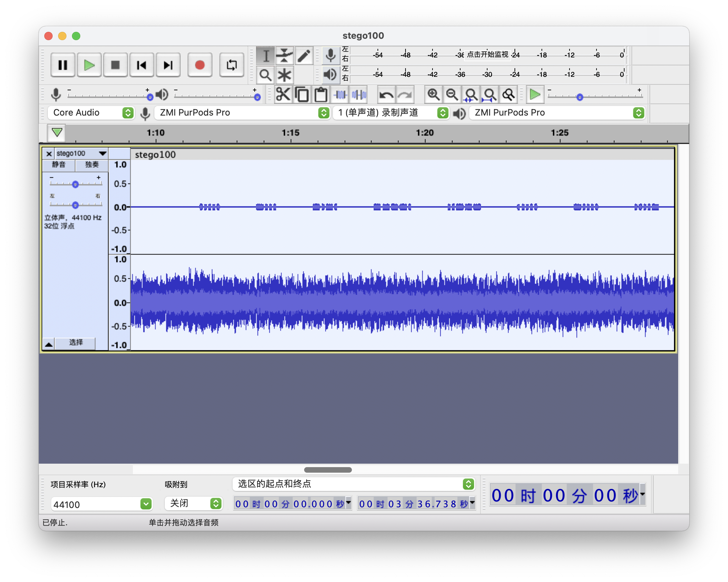The height and width of the screenshot is (582, 728).
Task: Open audio position display format arrow
Action: tap(643, 494)
